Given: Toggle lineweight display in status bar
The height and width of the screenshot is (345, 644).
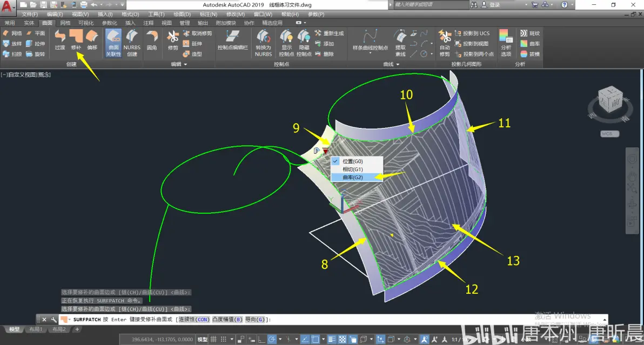Looking at the screenshot, I should point(332,339).
